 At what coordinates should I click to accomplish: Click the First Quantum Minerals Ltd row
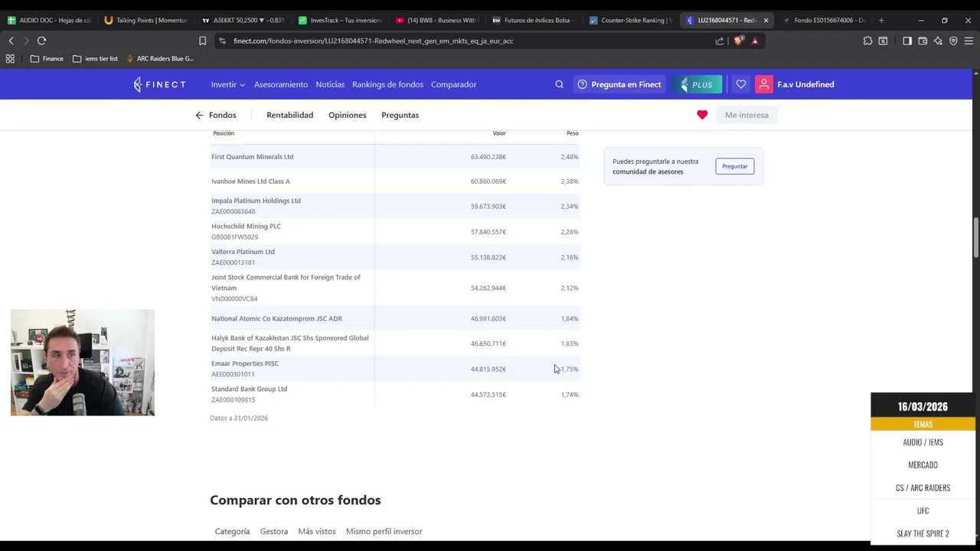(395, 157)
